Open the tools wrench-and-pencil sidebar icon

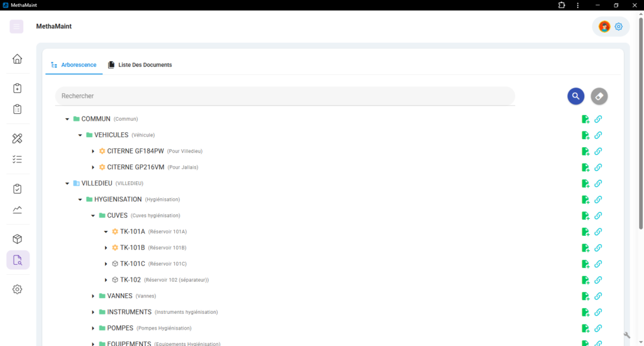(x=17, y=138)
